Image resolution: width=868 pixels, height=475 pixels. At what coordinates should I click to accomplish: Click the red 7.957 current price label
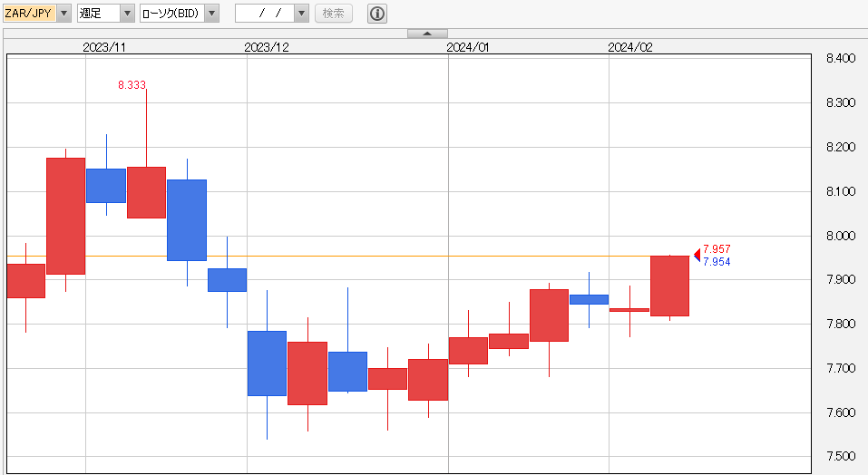717,249
